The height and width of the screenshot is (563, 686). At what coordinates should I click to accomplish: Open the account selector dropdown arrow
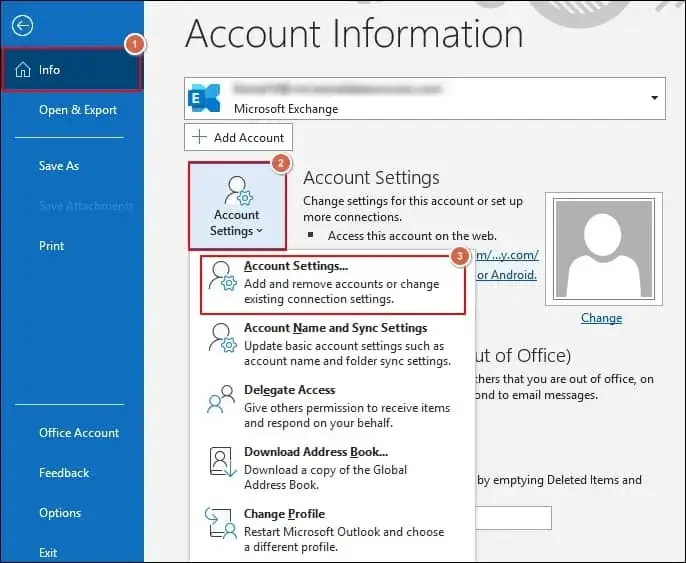pos(654,98)
